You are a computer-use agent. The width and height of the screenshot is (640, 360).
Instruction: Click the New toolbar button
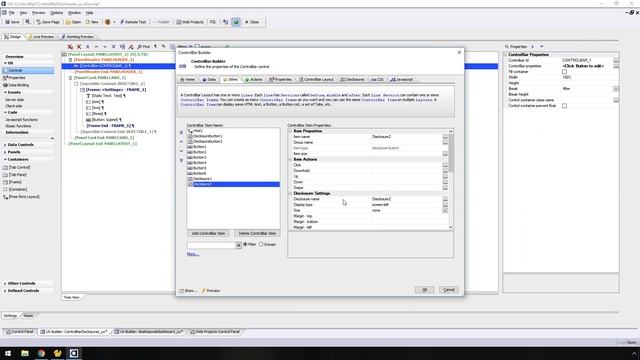pos(92,22)
